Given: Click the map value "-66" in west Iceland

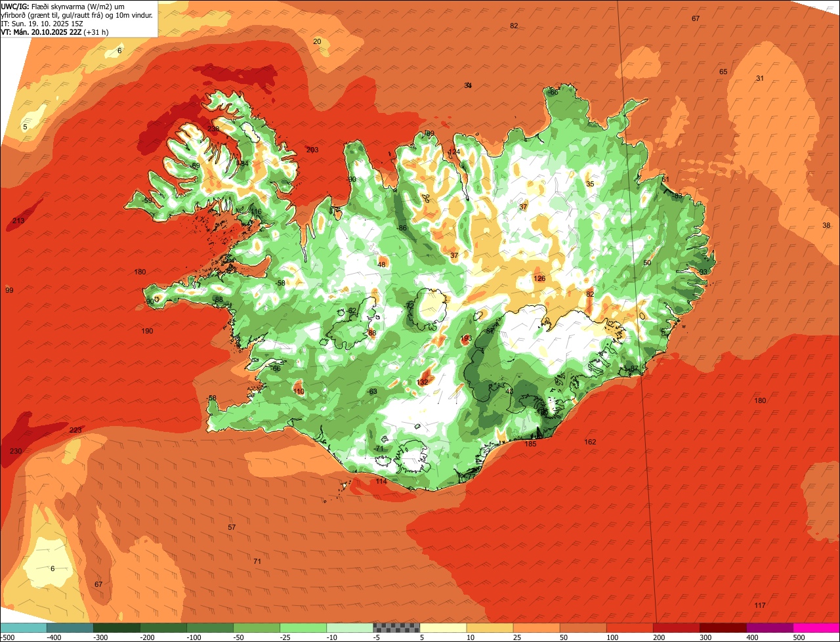Looking at the screenshot, I should point(276,369).
